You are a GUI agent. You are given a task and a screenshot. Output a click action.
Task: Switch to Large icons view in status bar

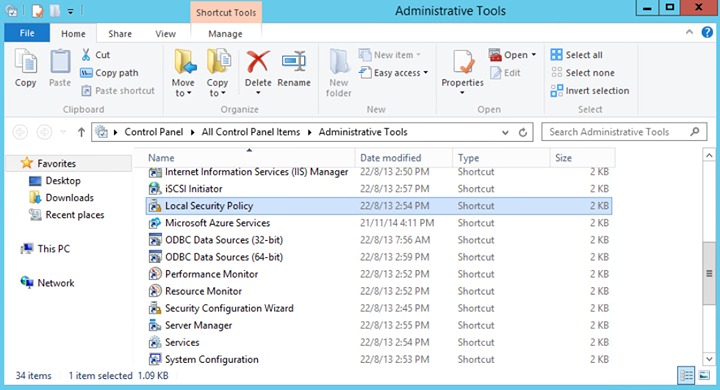pos(704,376)
